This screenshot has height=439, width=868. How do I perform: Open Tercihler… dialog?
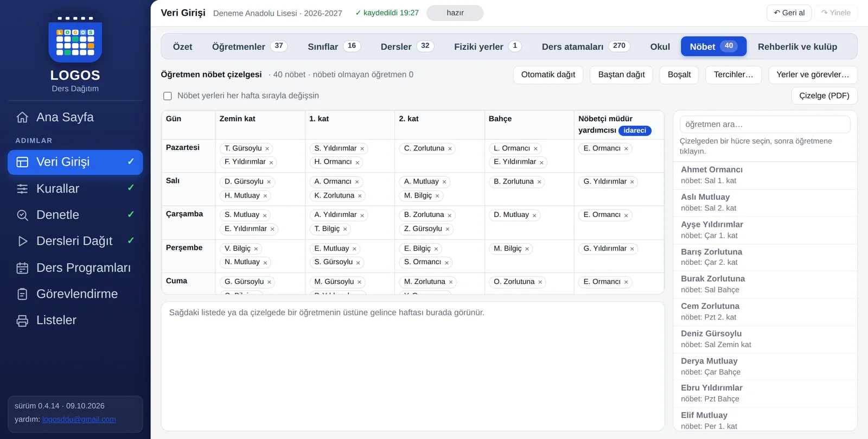[x=733, y=75]
